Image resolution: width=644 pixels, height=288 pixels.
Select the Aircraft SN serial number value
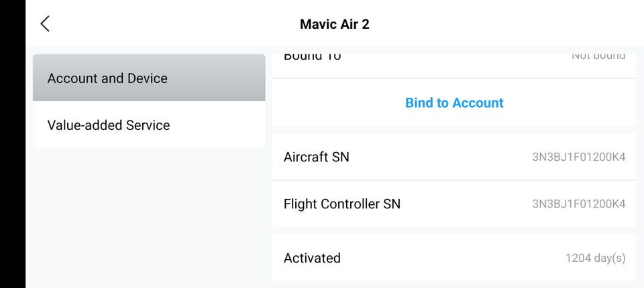(578, 157)
